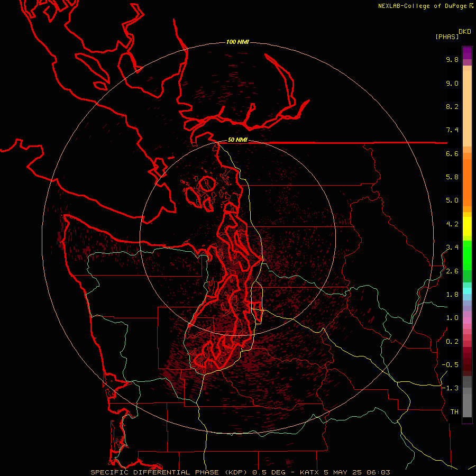Screen dimensions: 476x476
Task: Click the 9.8 scale value
Action: (452, 59)
